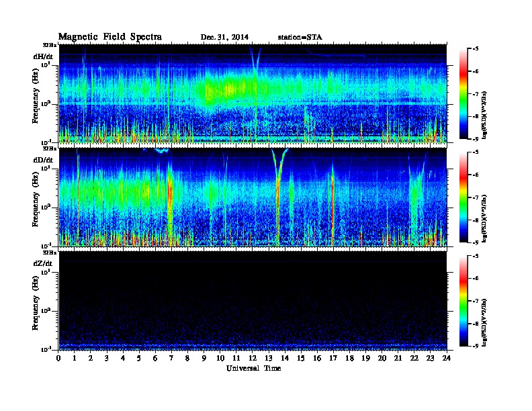Click the 10^-1 frequency tick in the dZ/dt panel
Screen dimensions: 532x411
pyautogui.click(x=46, y=349)
